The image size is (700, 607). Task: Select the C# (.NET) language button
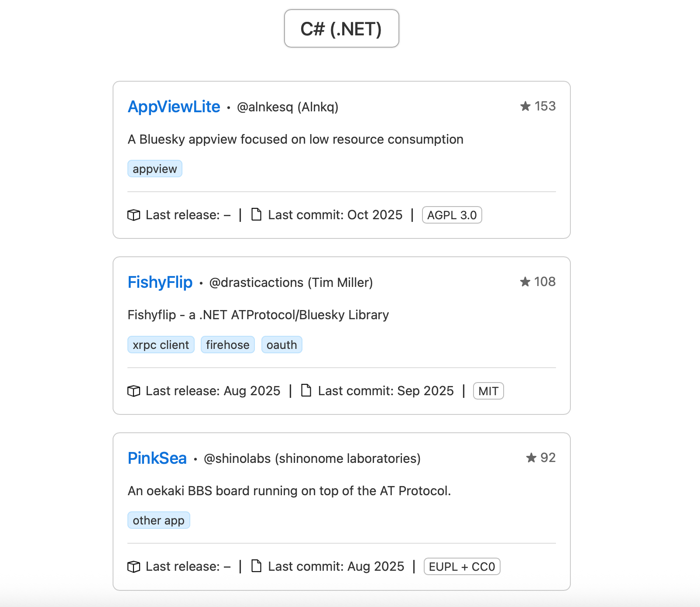pos(341,29)
